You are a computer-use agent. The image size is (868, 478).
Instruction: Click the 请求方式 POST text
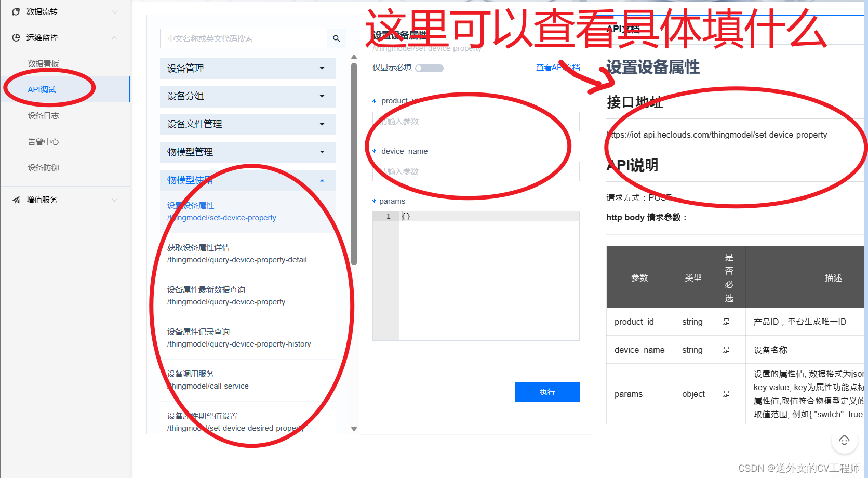click(639, 197)
